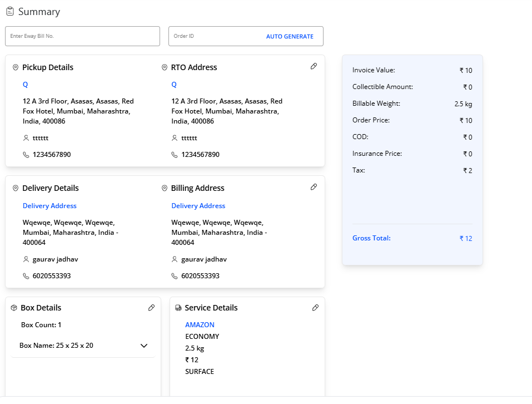Screen dimensions: 532x404
Task: Open Delivery Address link under Delivery Details
Action: coord(49,206)
